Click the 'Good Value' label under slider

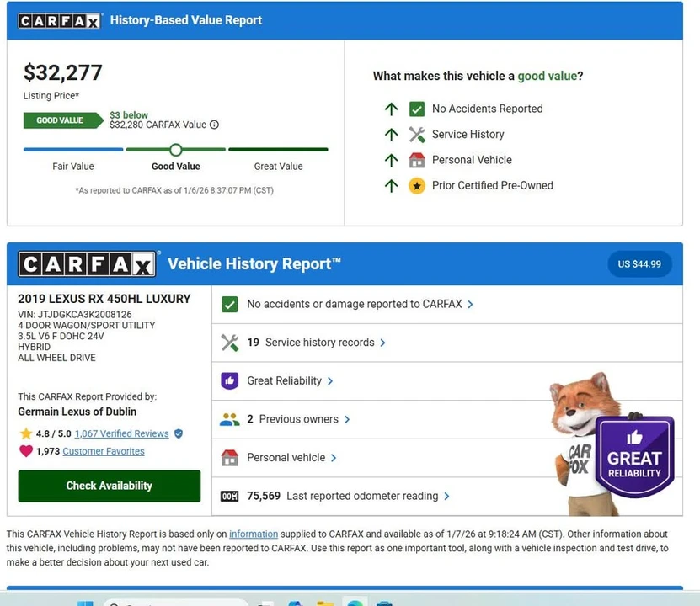(176, 167)
